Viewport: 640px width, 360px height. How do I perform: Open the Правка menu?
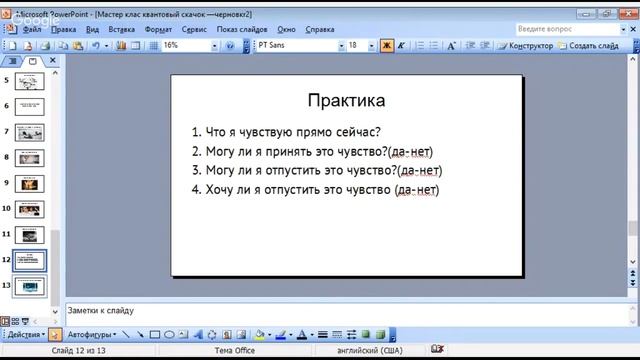64,29
